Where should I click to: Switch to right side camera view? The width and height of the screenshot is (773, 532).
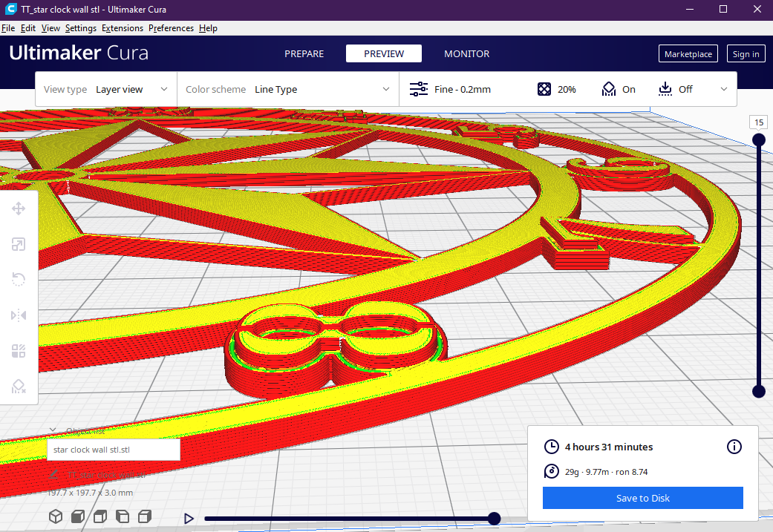pyautogui.click(x=145, y=516)
